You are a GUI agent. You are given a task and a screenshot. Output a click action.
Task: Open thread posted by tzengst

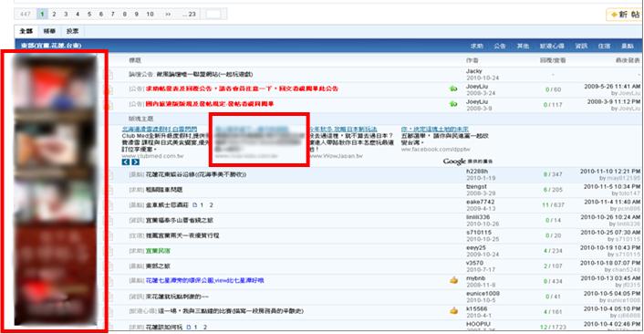[164, 190]
